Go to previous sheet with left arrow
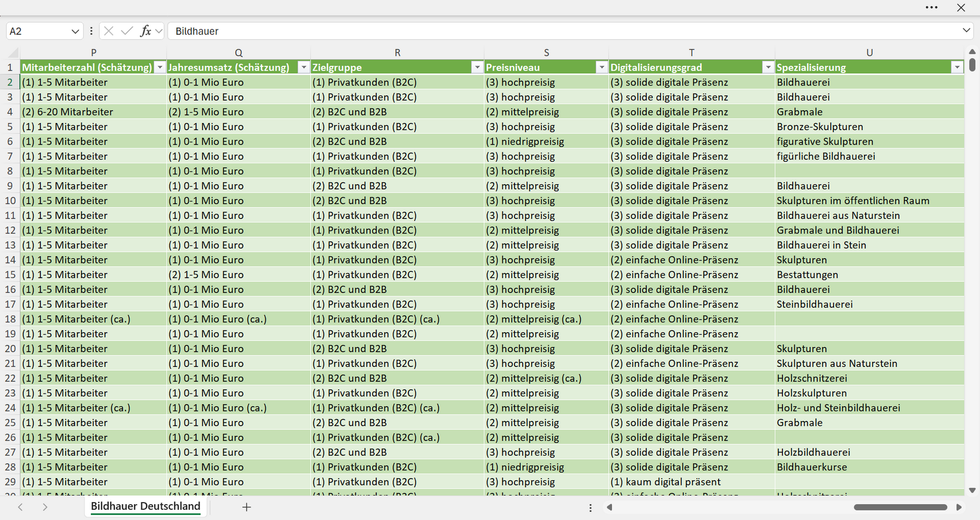This screenshot has width=980, height=520. [21, 507]
